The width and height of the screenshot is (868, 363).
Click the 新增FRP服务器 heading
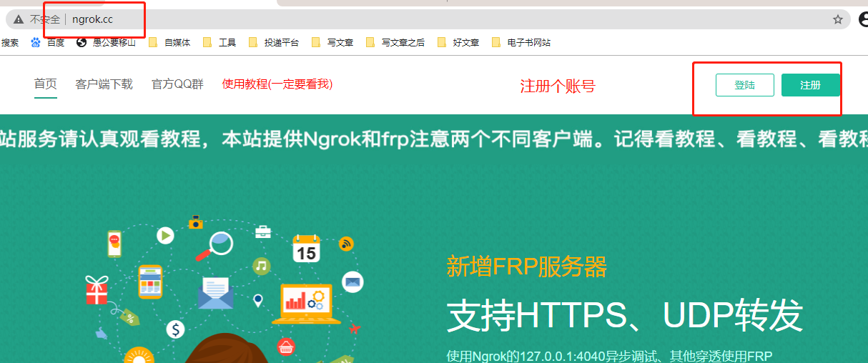(527, 267)
